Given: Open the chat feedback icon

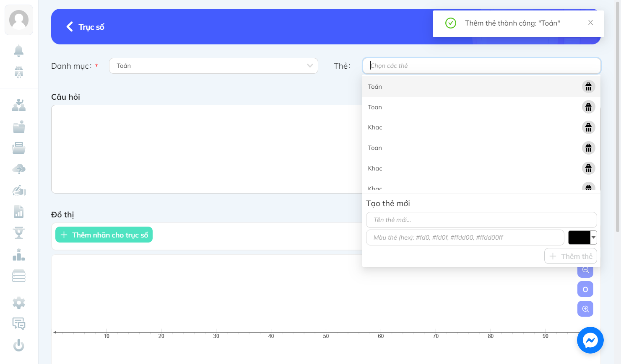Looking at the screenshot, I should tap(19, 324).
